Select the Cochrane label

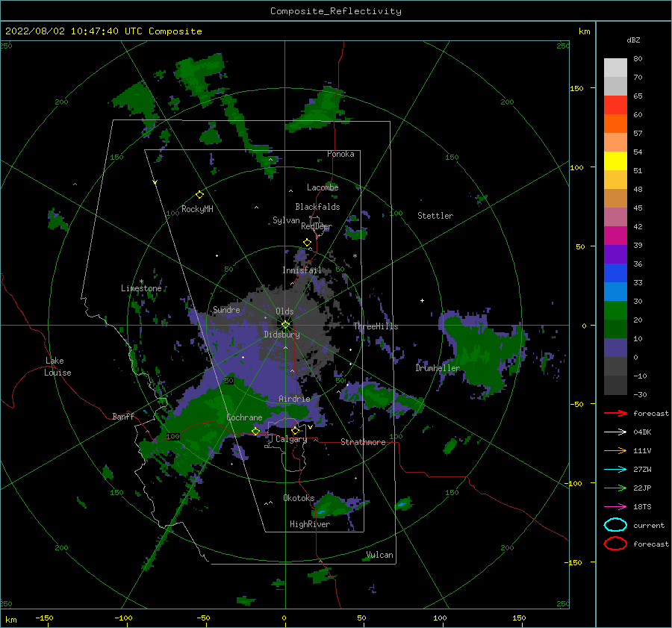244,417
